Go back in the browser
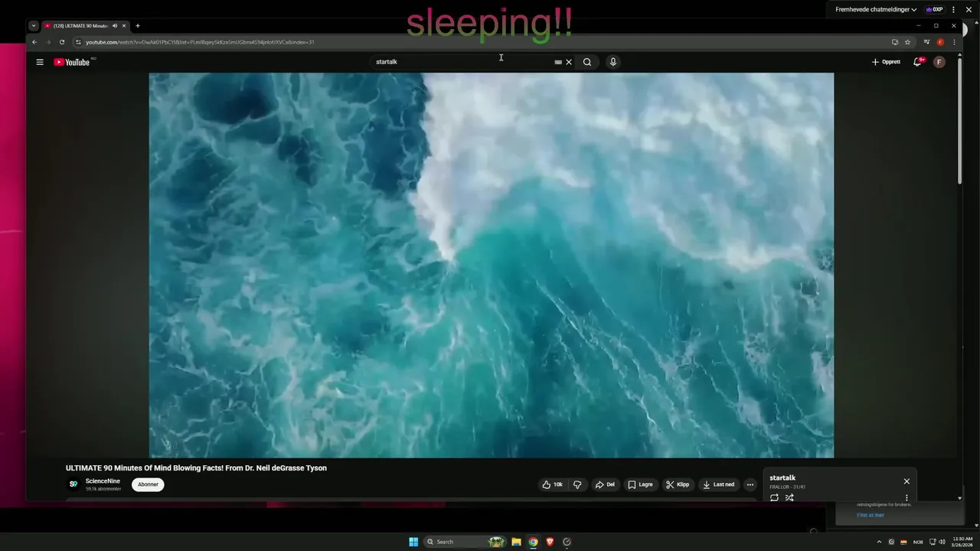 [x=34, y=42]
